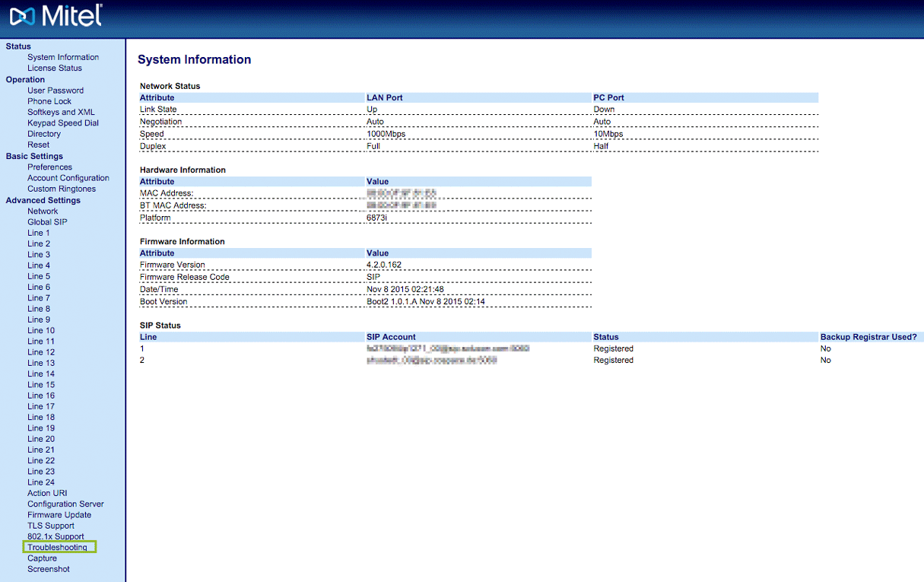Click the Mitel logo in header
Viewport: 924px width, 582px height.
point(56,17)
